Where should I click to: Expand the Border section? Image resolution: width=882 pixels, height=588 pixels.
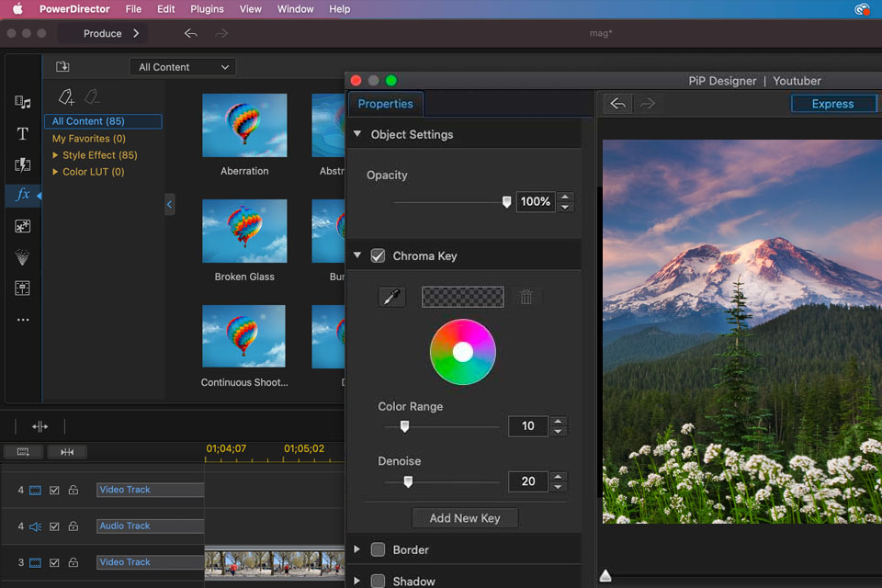(x=356, y=549)
